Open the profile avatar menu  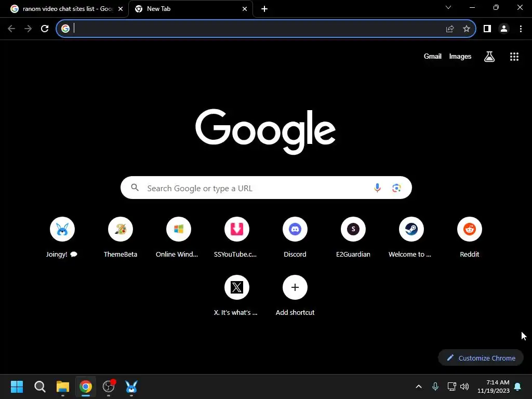tap(504, 29)
